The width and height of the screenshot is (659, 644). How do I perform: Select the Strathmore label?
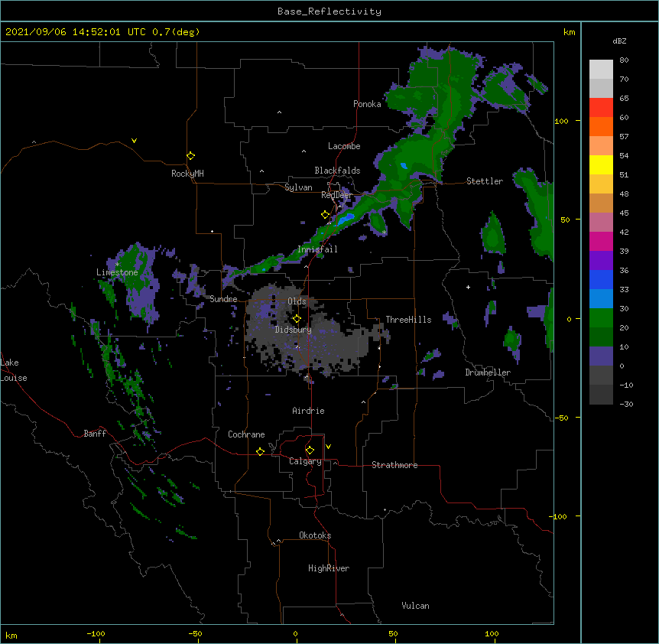tap(394, 465)
